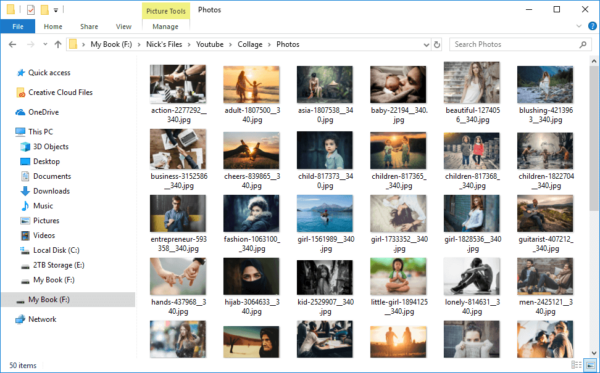The height and width of the screenshot is (373, 600).
Task: Open the recent locations dropdown arrow
Action: (x=45, y=44)
